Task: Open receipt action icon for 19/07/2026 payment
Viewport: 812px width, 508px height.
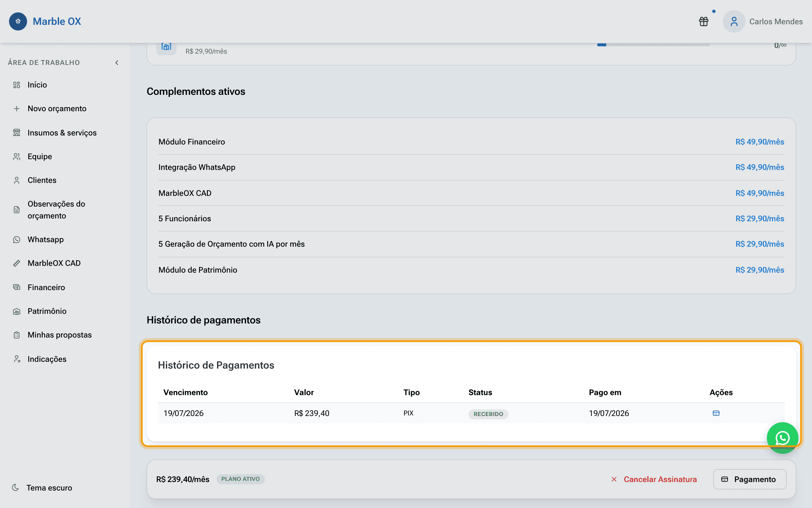Action: tap(716, 413)
